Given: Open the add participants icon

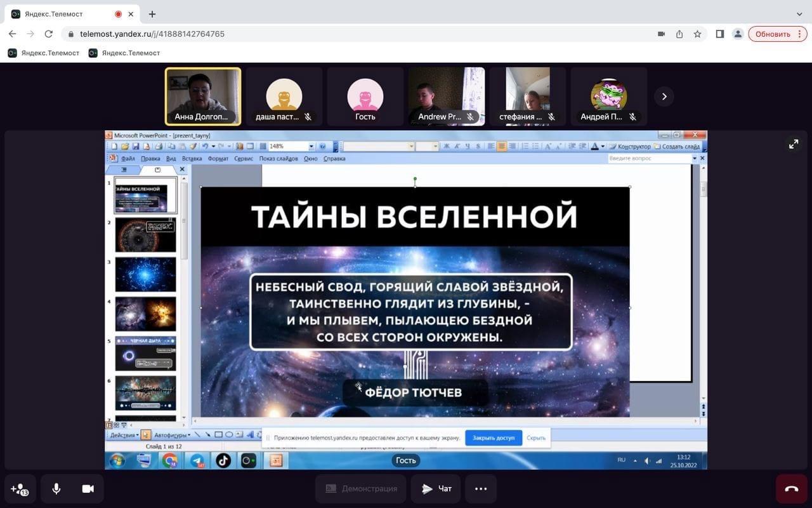Looking at the screenshot, I should coord(20,489).
